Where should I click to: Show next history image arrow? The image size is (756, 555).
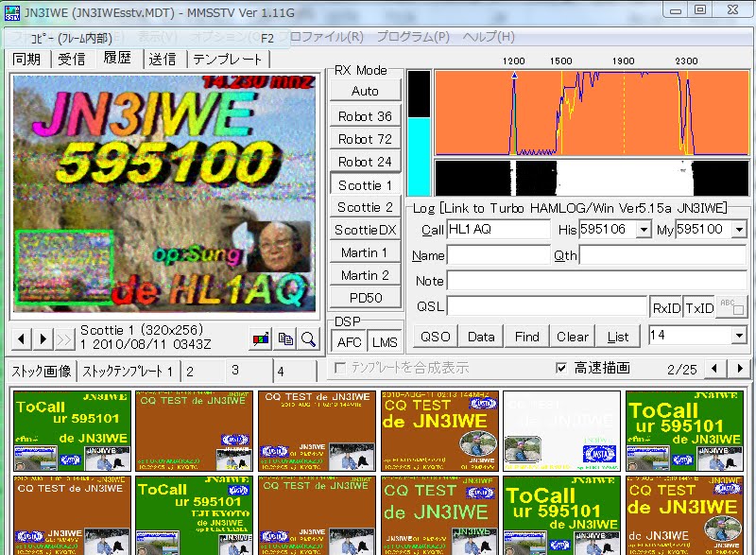pos(43,339)
